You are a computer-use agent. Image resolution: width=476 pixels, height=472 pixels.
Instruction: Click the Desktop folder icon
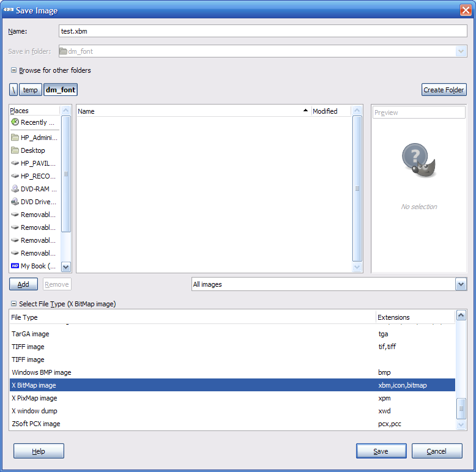[15, 150]
